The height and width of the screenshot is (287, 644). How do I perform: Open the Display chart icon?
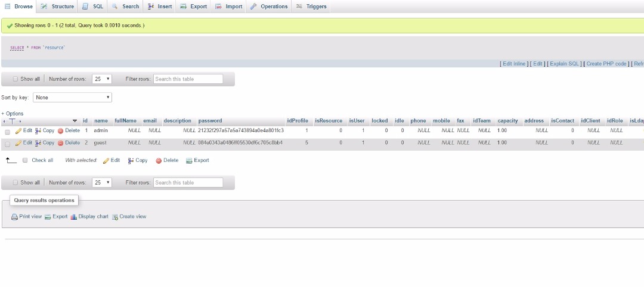tap(74, 217)
